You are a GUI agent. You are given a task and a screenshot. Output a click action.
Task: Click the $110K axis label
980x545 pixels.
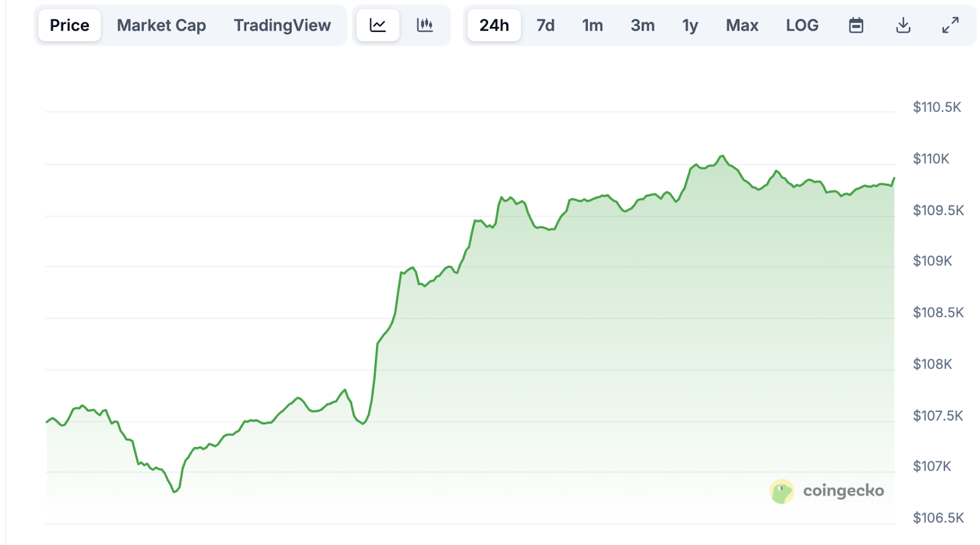click(x=930, y=159)
